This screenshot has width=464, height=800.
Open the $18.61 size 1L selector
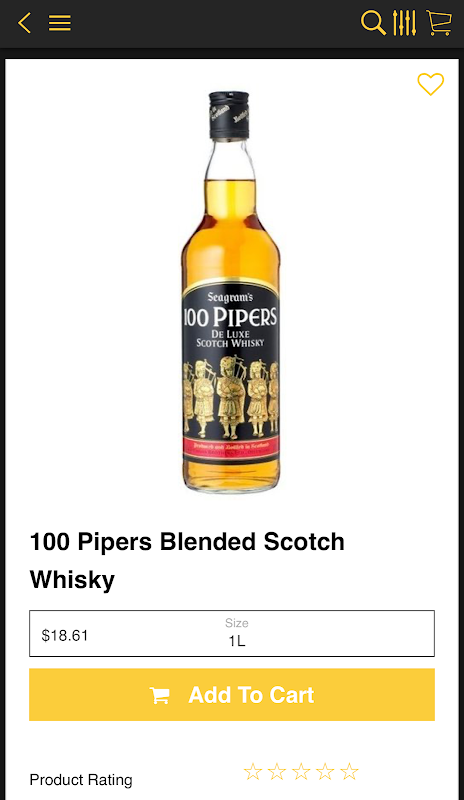pyautogui.click(x=232, y=633)
